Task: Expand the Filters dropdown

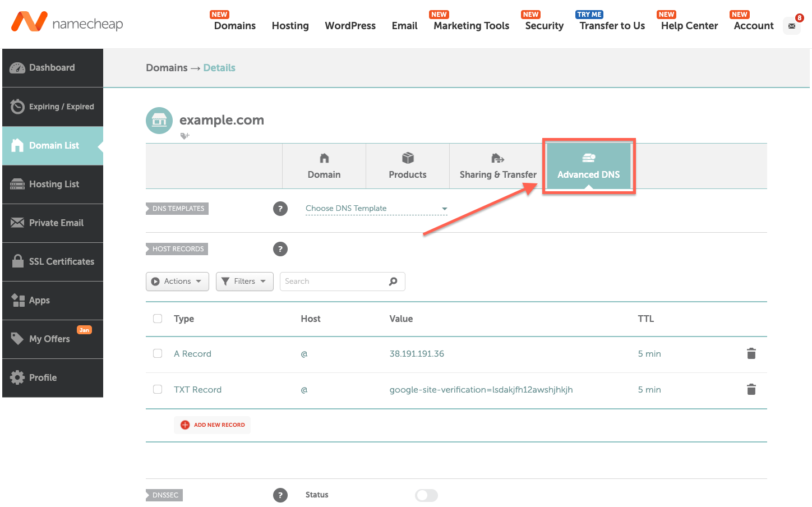Action: pos(244,281)
